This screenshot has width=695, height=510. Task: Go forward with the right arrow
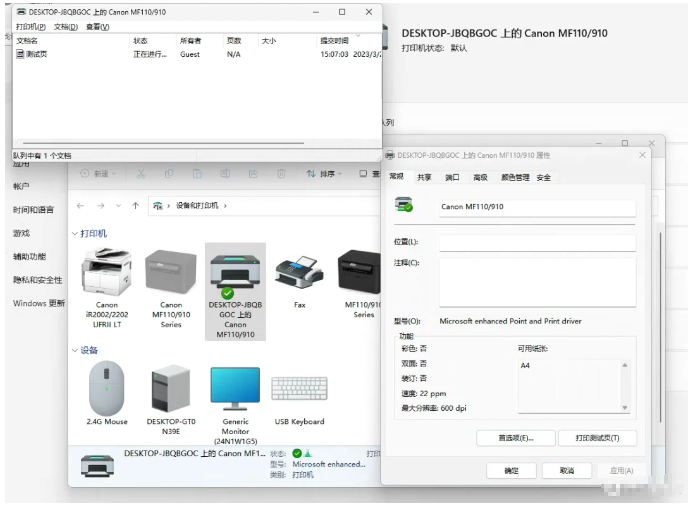pos(101,206)
